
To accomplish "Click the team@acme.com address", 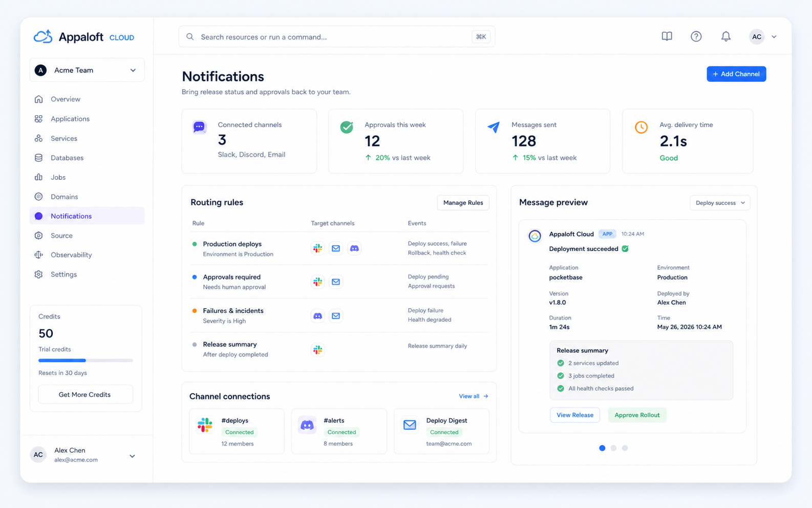I will coord(449,444).
